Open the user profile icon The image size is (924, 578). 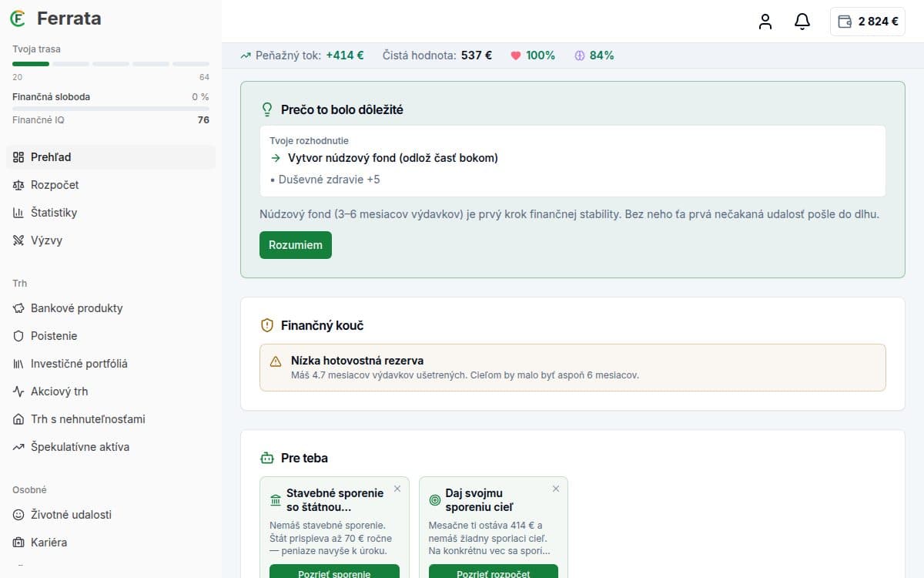point(765,22)
